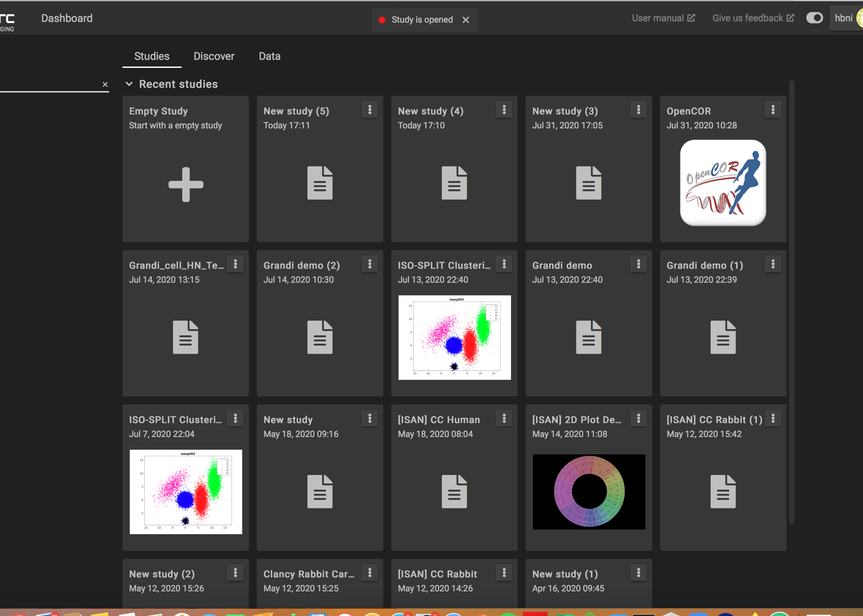
Task: Open three-dot menu for New study (5)
Action: tap(370, 110)
